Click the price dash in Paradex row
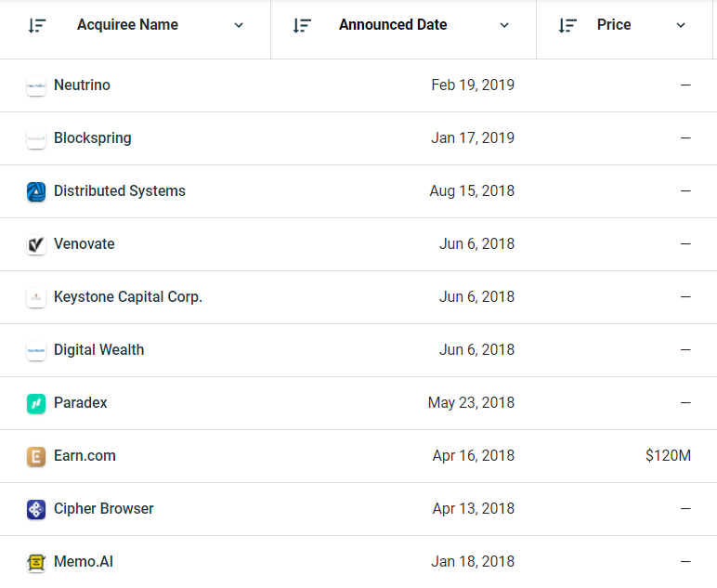Screen dimensions: 717x588 click(685, 403)
